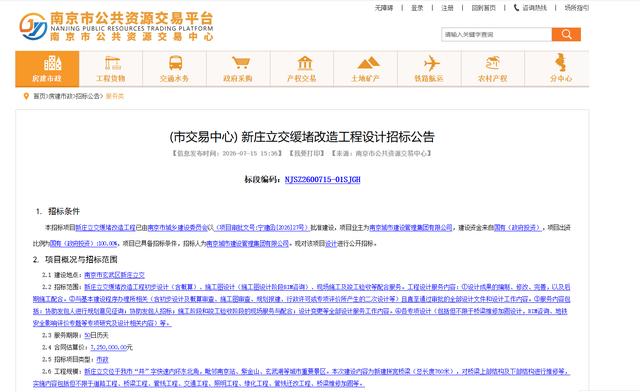Click the 2.6 工程规模 description link
The width and height of the screenshot is (640, 392).
302,378
